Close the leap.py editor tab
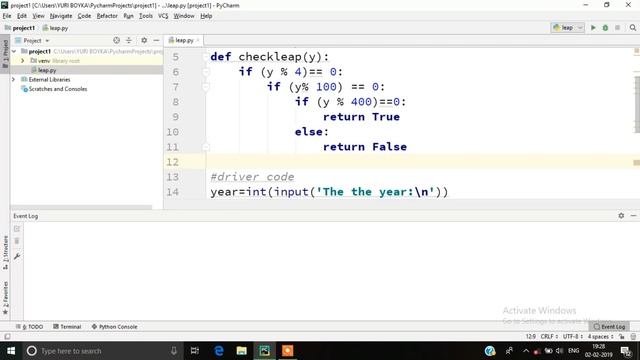Screen dimensions: 640x360 tap(198, 40)
